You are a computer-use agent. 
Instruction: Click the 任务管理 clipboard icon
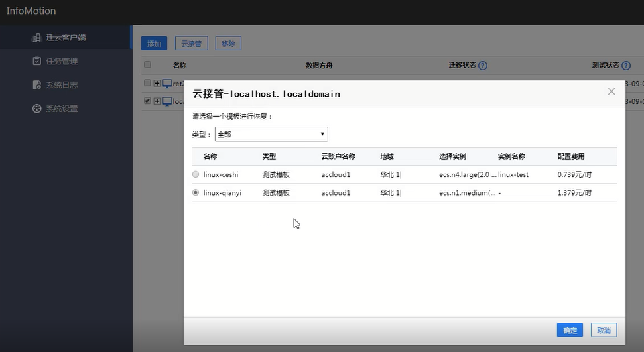pos(36,61)
